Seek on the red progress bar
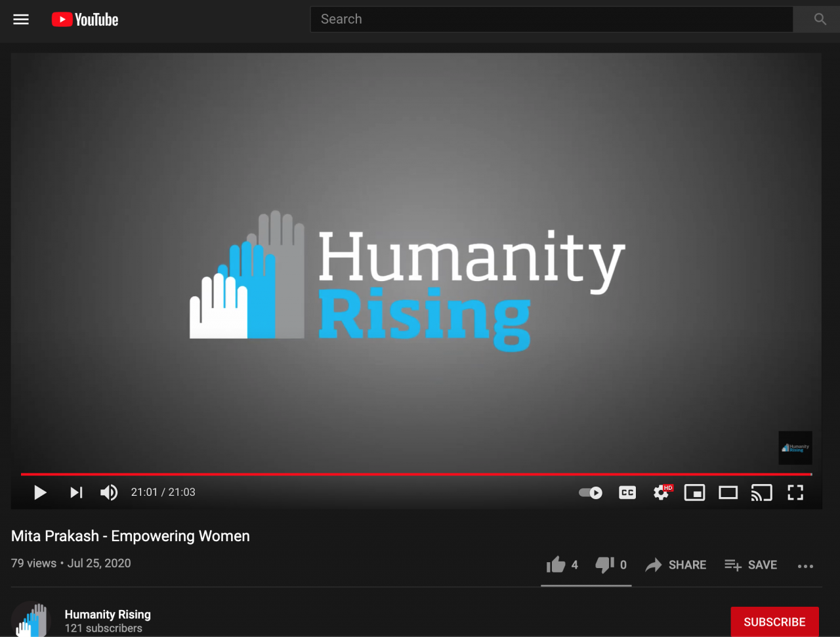Screen dimensions: 840x637 point(416,474)
